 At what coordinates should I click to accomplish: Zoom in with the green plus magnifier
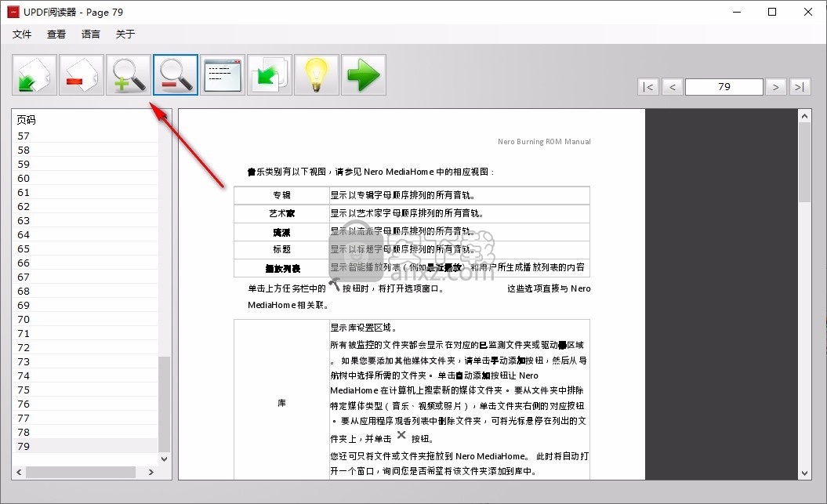128,75
